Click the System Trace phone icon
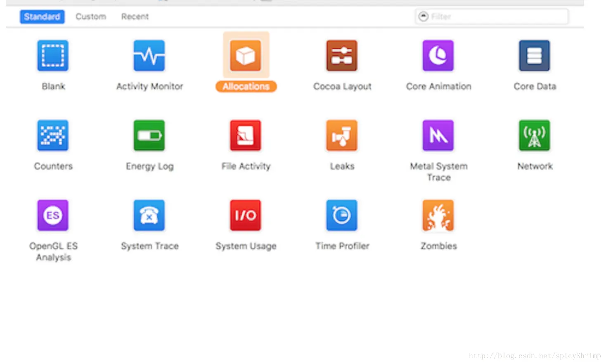Screen dimensions: 606x364 (149, 215)
